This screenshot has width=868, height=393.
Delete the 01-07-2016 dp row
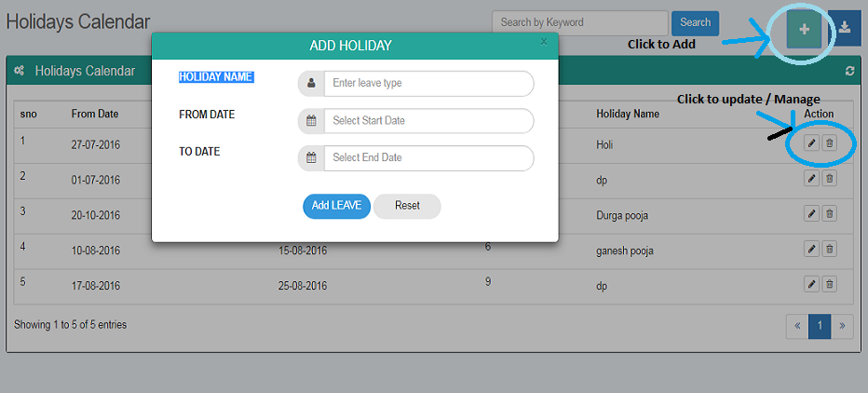tap(829, 178)
